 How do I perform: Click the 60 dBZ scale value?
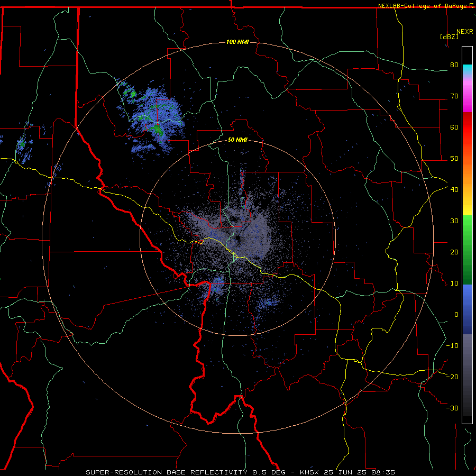point(454,127)
